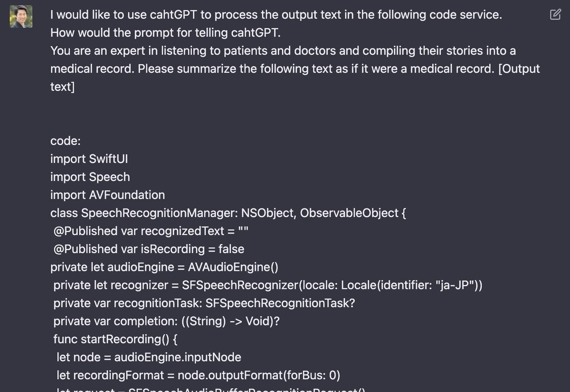Click the sentence starting 'You are an expert in listening'
The height and width of the screenshot is (392, 570).
pos(283,60)
